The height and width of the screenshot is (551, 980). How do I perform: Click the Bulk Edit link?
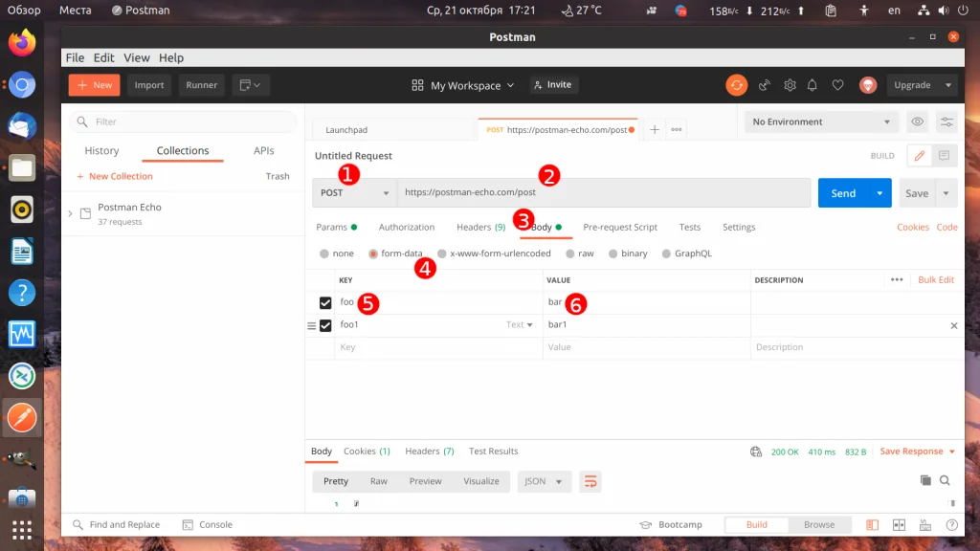[x=936, y=280]
